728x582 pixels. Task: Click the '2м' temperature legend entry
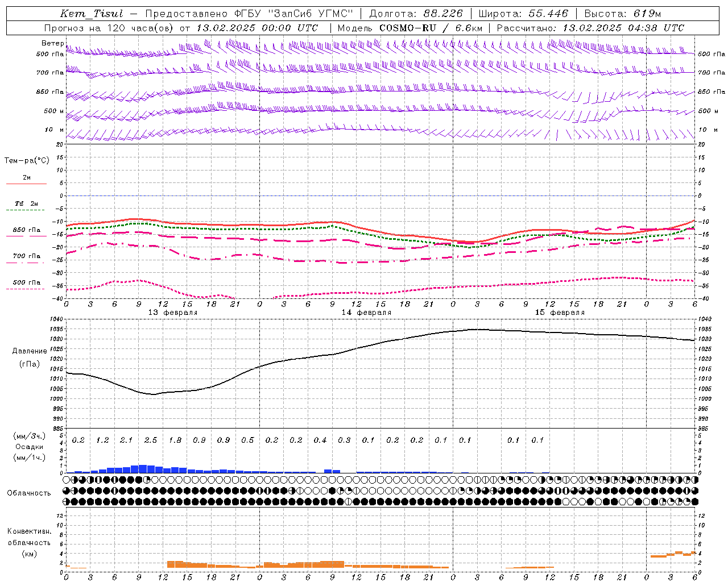click(27, 178)
